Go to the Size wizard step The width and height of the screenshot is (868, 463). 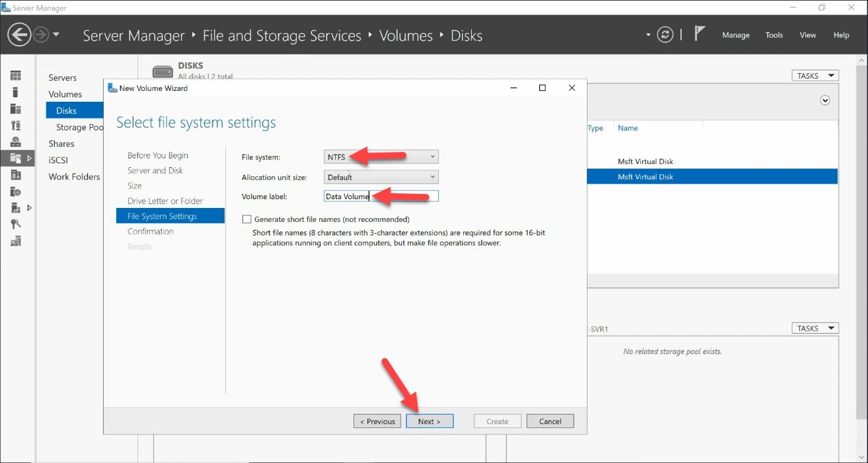tap(134, 186)
